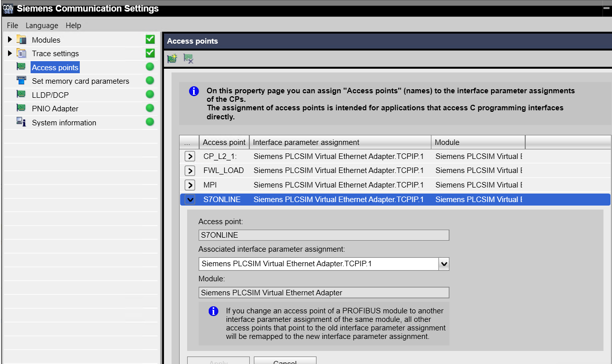The height and width of the screenshot is (364, 612).
Task: Expand the CP_L2_1: access point row
Action: point(190,156)
